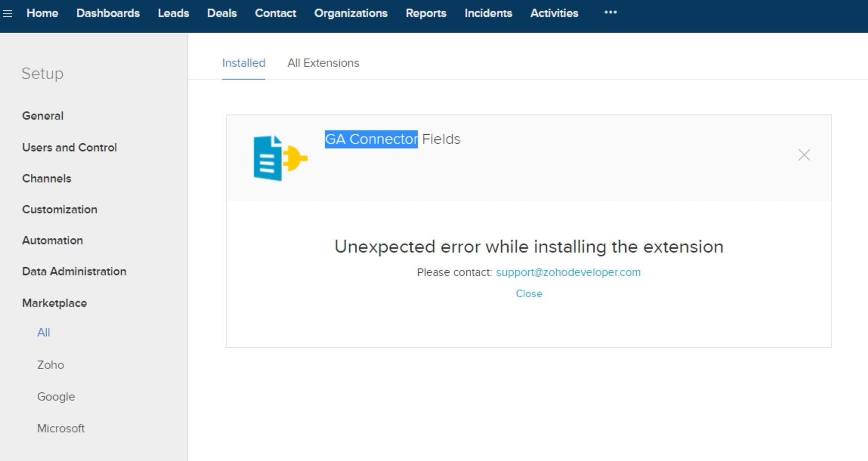Expand Users and Control section

point(69,147)
